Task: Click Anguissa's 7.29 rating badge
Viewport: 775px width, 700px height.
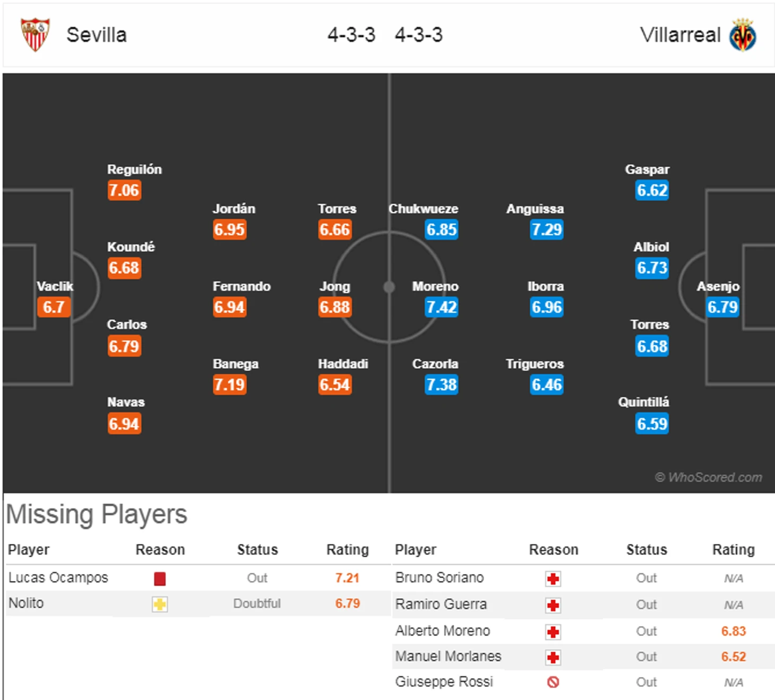Action: [x=546, y=229]
